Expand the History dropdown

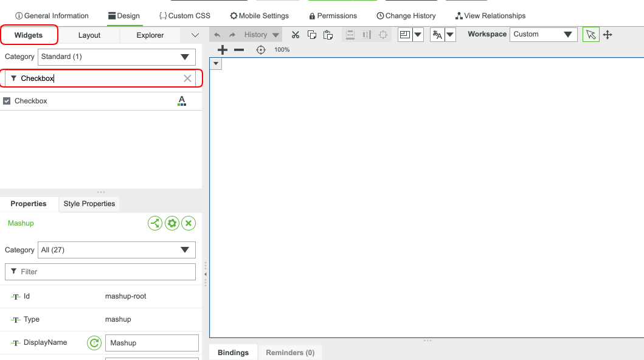click(x=276, y=35)
